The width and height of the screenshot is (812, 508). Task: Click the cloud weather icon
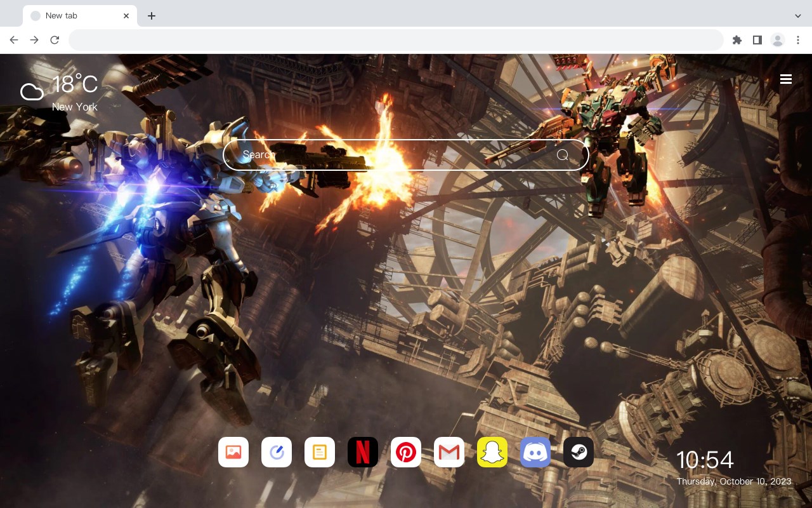[32, 92]
